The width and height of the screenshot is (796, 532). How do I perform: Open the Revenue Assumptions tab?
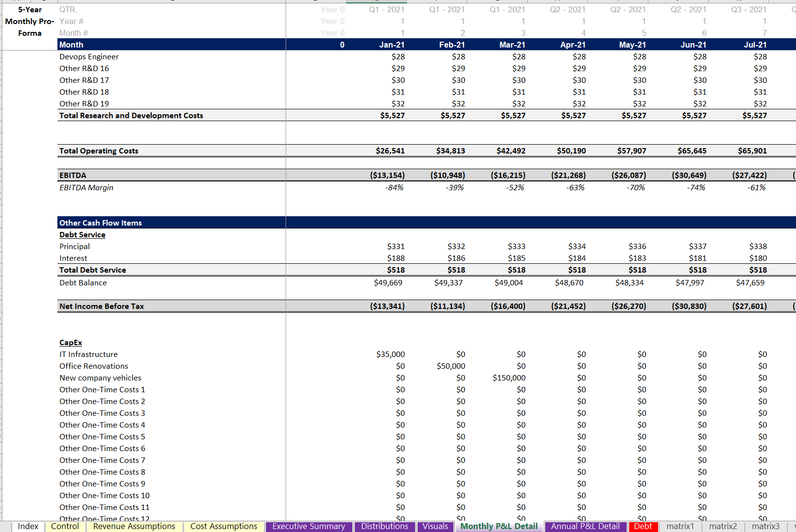[x=134, y=526]
